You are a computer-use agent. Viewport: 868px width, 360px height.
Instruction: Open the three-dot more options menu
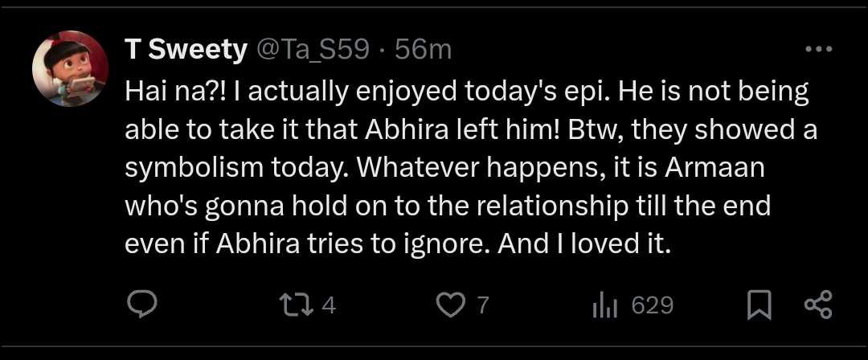pos(818,50)
